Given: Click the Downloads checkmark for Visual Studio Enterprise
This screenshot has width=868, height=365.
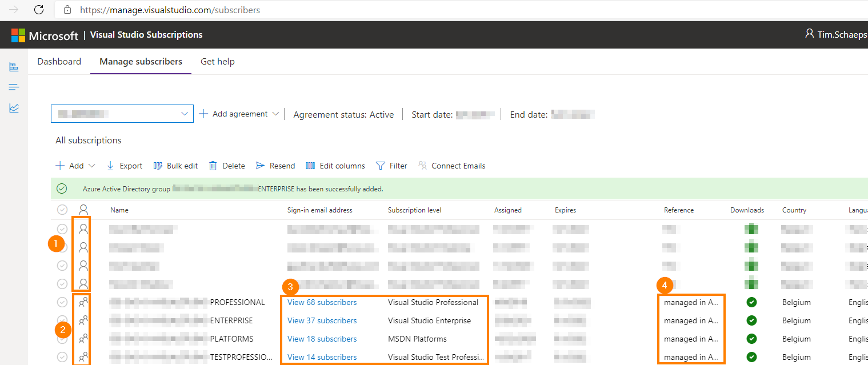Looking at the screenshot, I should click(752, 320).
